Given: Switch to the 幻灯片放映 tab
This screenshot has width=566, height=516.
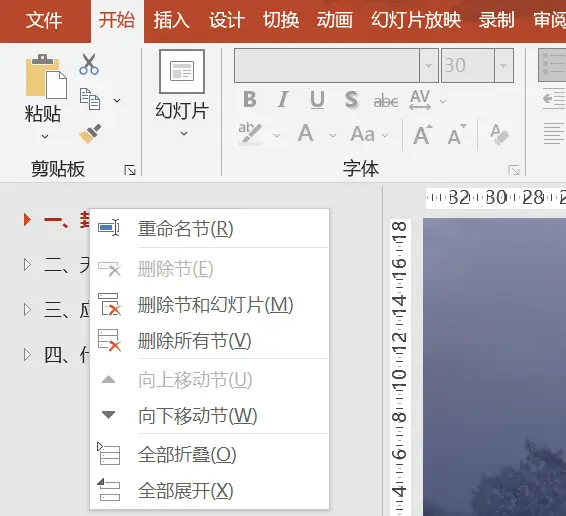Looking at the screenshot, I should click(x=416, y=20).
